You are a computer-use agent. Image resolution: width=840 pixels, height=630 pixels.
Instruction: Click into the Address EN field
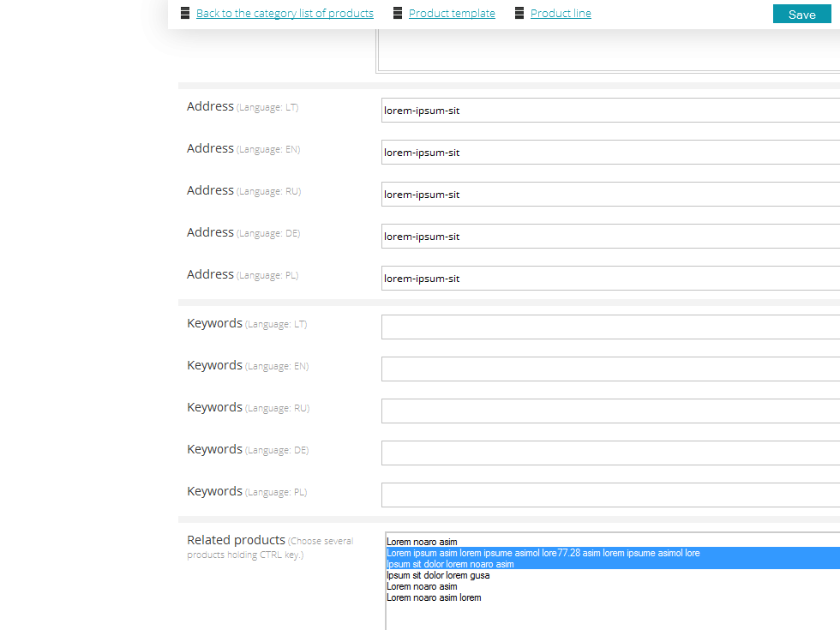pyautogui.click(x=610, y=153)
